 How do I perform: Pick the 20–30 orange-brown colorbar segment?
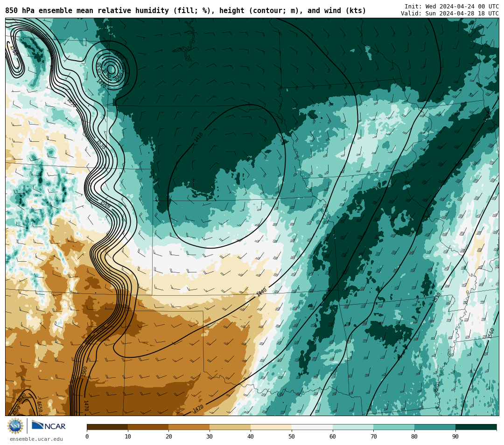click(x=189, y=427)
